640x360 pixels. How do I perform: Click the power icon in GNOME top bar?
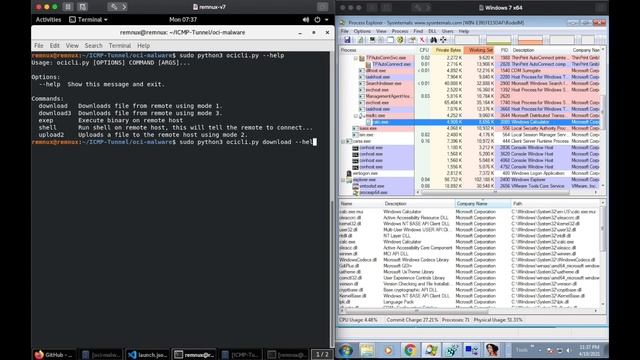pos(317,20)
